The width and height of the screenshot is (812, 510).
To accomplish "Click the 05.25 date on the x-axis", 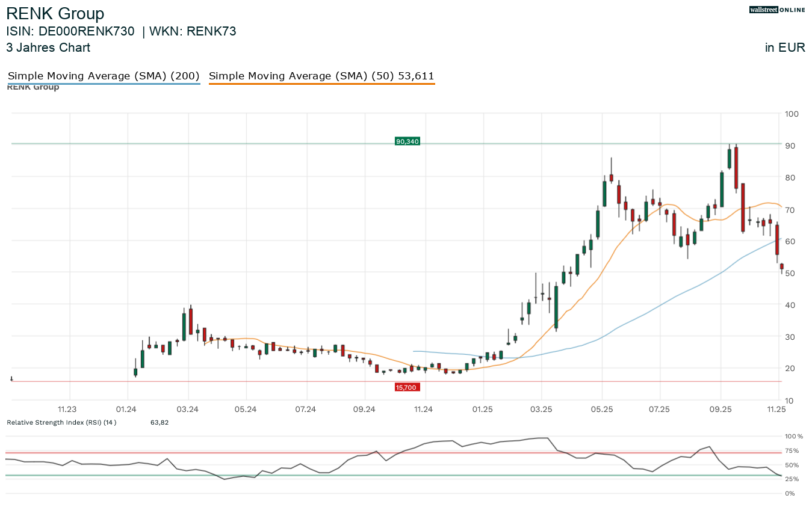I will (x=602, y=409).
